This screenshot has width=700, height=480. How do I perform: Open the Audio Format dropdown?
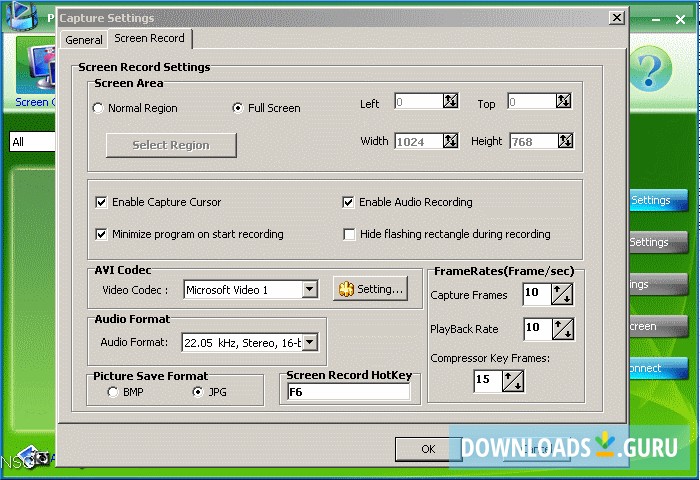(x=310, y=342)
